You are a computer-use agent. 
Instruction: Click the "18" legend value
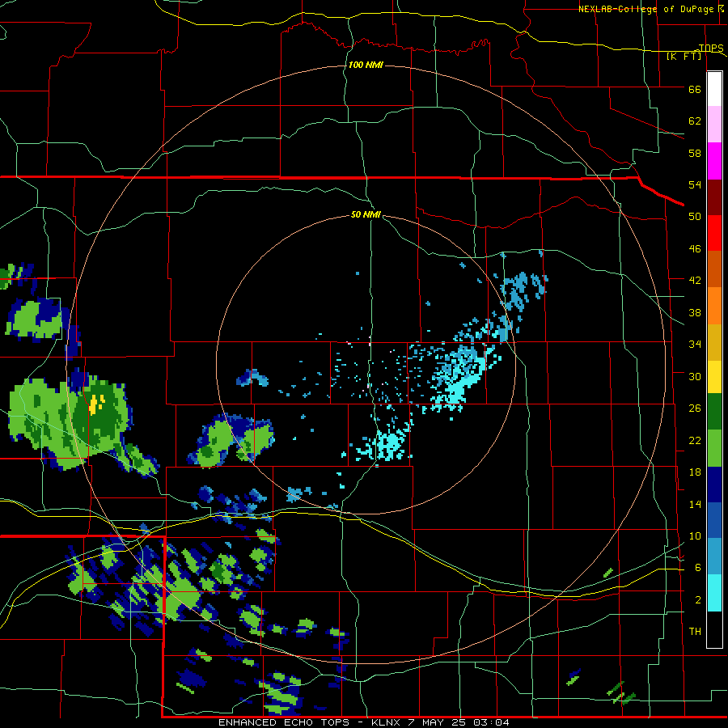tap(695, 472)
